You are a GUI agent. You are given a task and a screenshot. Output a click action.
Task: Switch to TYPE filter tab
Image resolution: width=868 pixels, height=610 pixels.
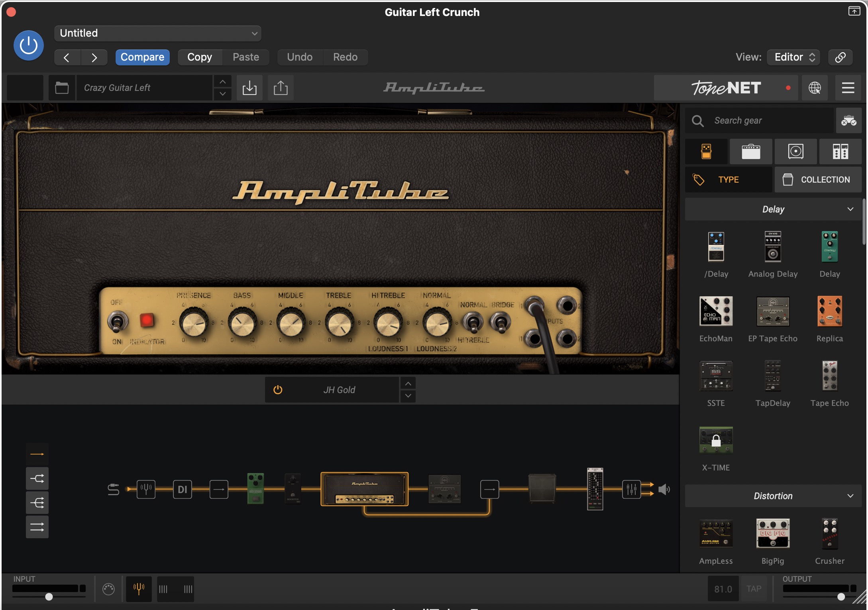729,180
